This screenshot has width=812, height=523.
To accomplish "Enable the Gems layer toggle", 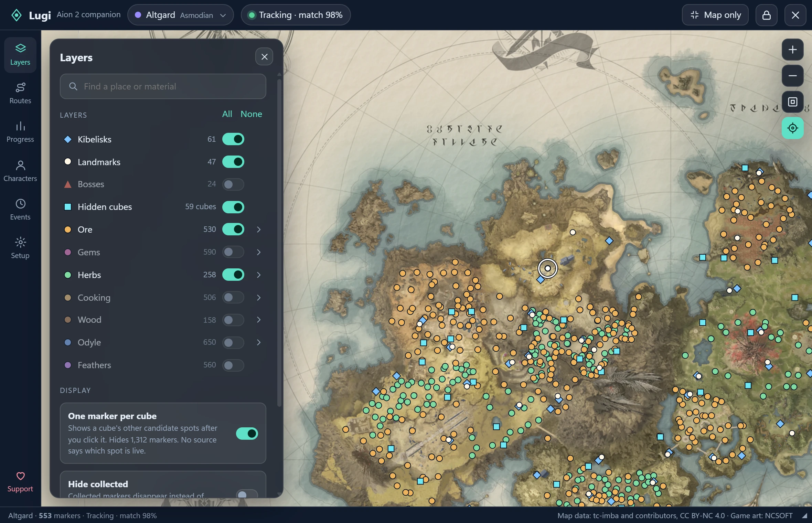I will [233, 252].
